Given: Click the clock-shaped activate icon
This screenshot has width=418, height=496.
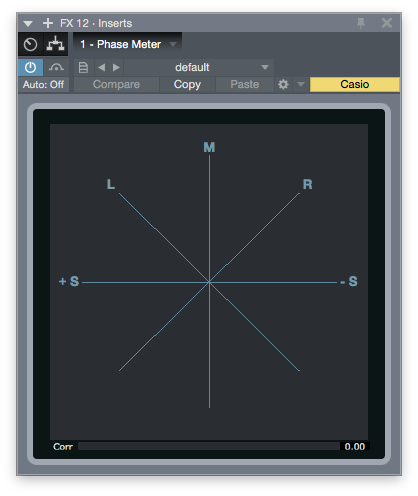Looking at the screenshot, I should 31,44.
